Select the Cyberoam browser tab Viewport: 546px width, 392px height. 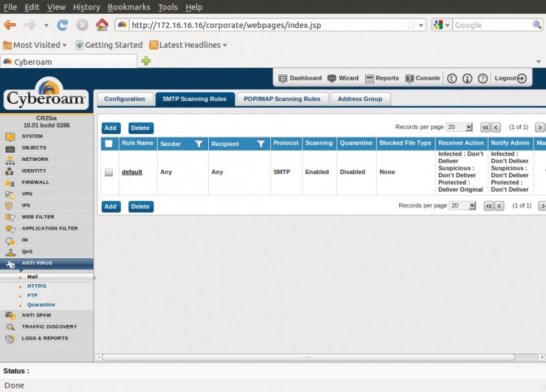[68, 61]
